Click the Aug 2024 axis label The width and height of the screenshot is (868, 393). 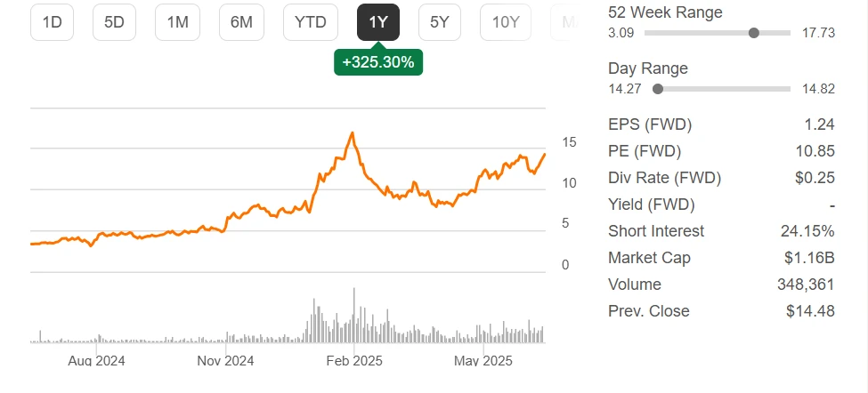click(96, 361)
